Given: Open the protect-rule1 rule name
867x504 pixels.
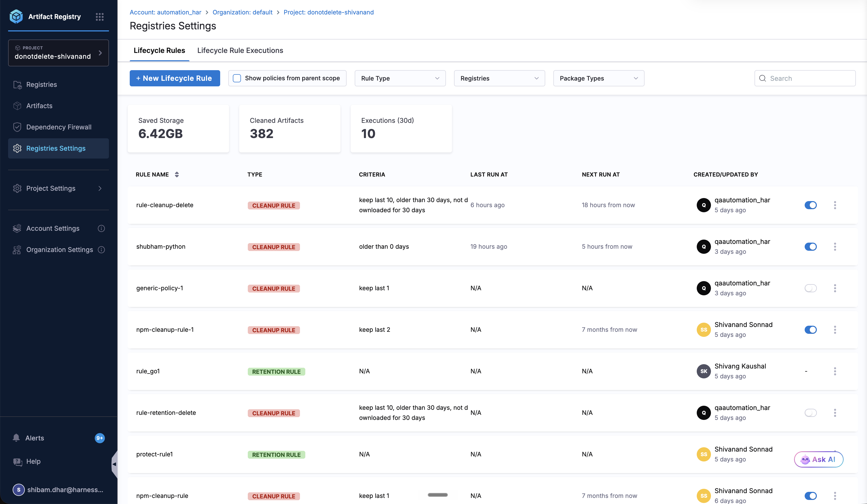Looking at the screenshot, I should coord(155,454).
